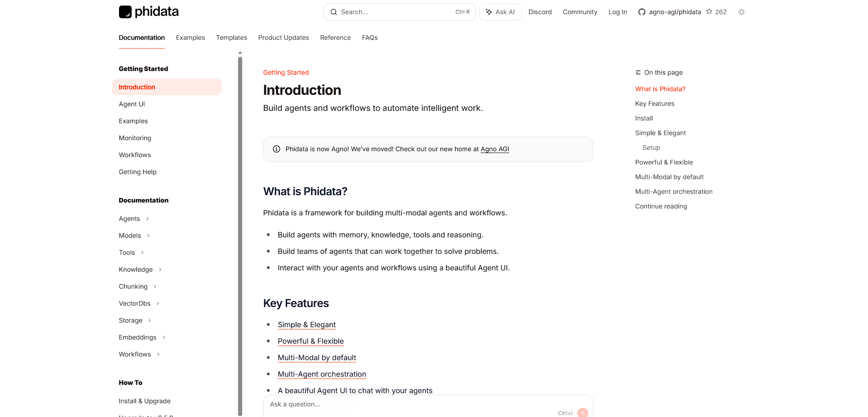Jump to Install in page outline

[x=644, y=118]
